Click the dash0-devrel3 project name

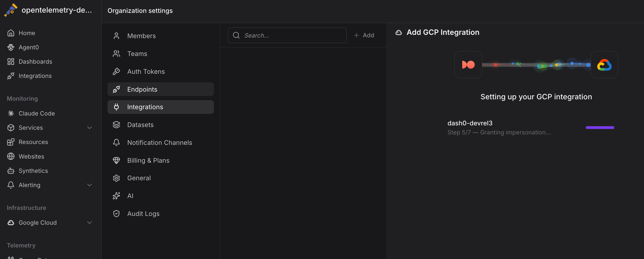point(470,123)
